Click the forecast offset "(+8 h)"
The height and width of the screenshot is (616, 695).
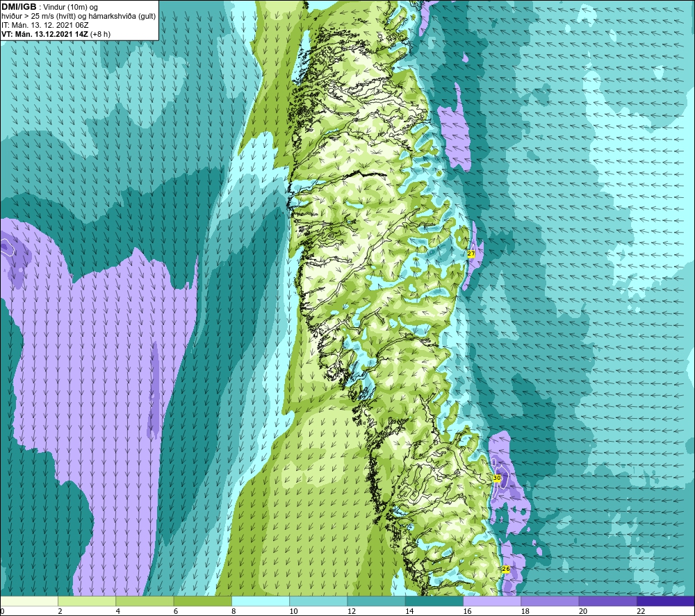pyautogui.click(x=100, y=34)
